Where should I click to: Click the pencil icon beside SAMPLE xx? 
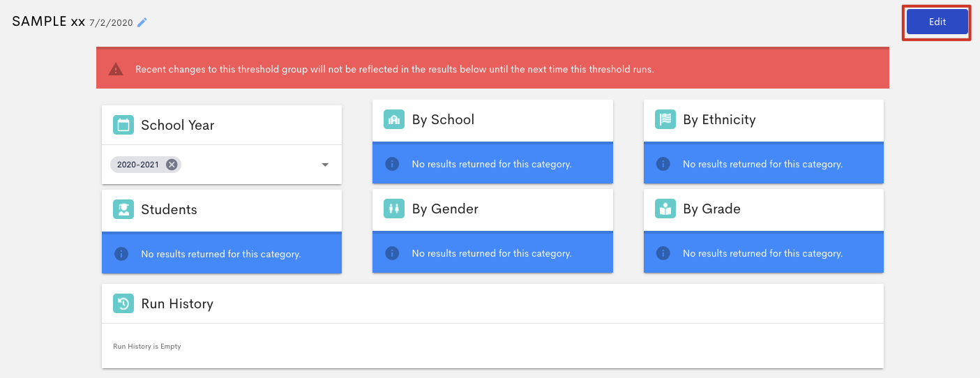click(142, 22)
